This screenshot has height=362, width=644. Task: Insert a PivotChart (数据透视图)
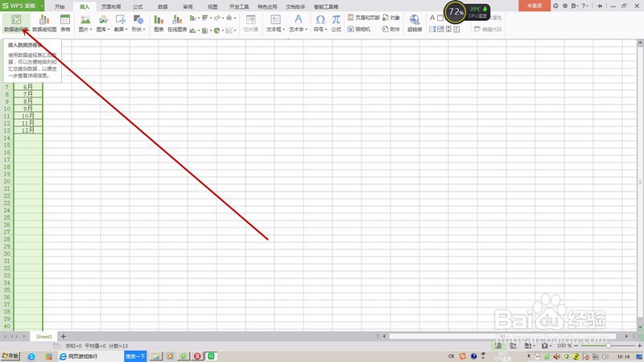44,23
